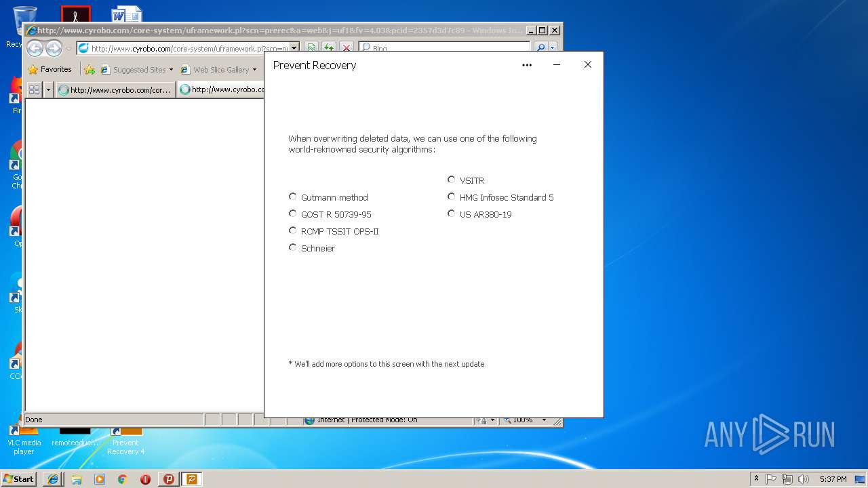Click the taskbar clock showing 5:37 PM

tap(833, 479)
